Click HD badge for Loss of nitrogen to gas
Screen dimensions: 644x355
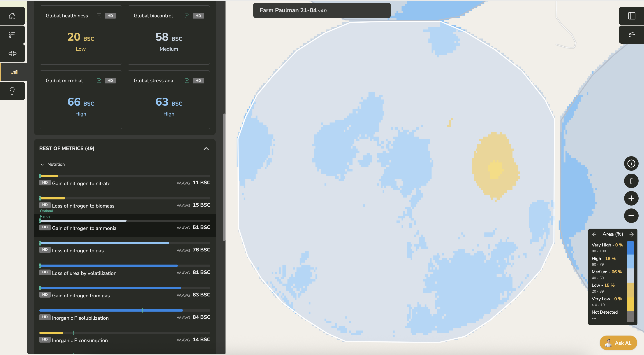tap(45, 250)
